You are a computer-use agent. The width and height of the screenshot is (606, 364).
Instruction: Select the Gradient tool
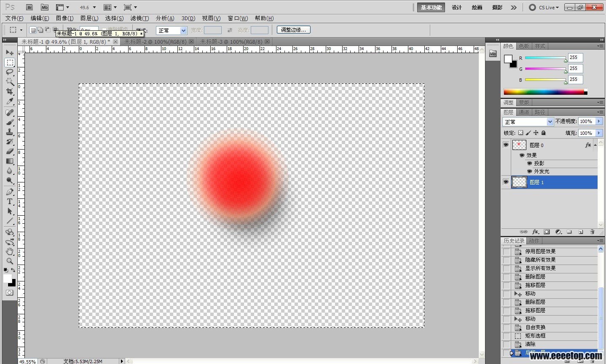pos(10,161)
